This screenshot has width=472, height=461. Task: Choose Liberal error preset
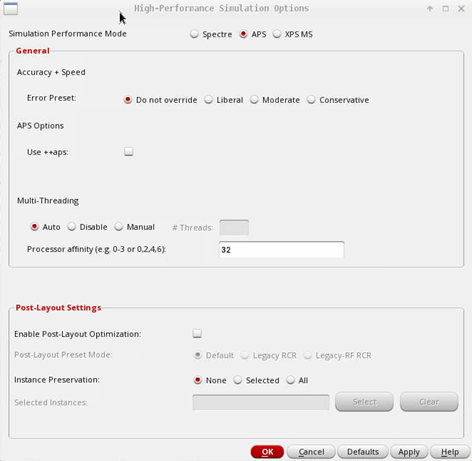[x=208, y=100]
